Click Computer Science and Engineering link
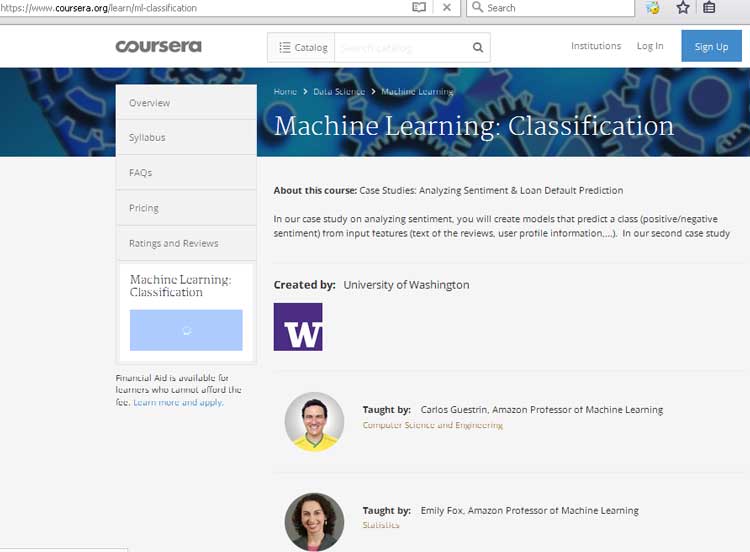Screen dimensions: 750x552 point(432,425)
